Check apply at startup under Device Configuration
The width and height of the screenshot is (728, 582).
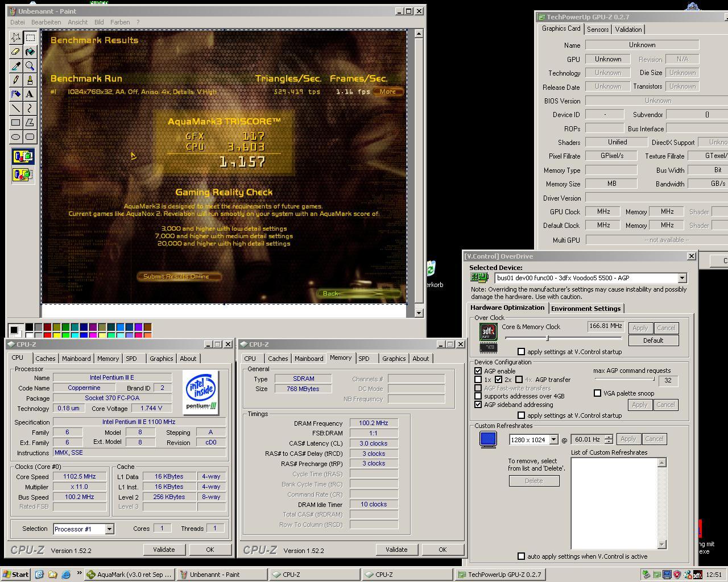click(x=521, y=415)
